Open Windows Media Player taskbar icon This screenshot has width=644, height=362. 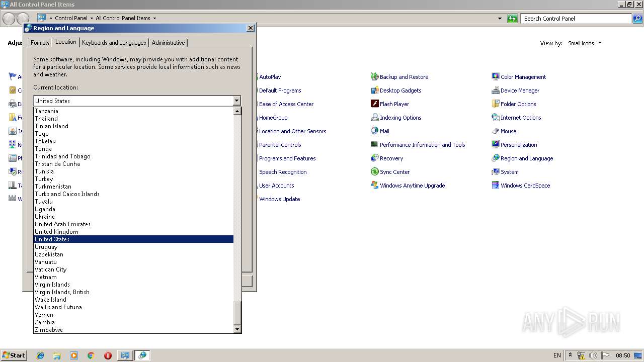click(74, 355)
